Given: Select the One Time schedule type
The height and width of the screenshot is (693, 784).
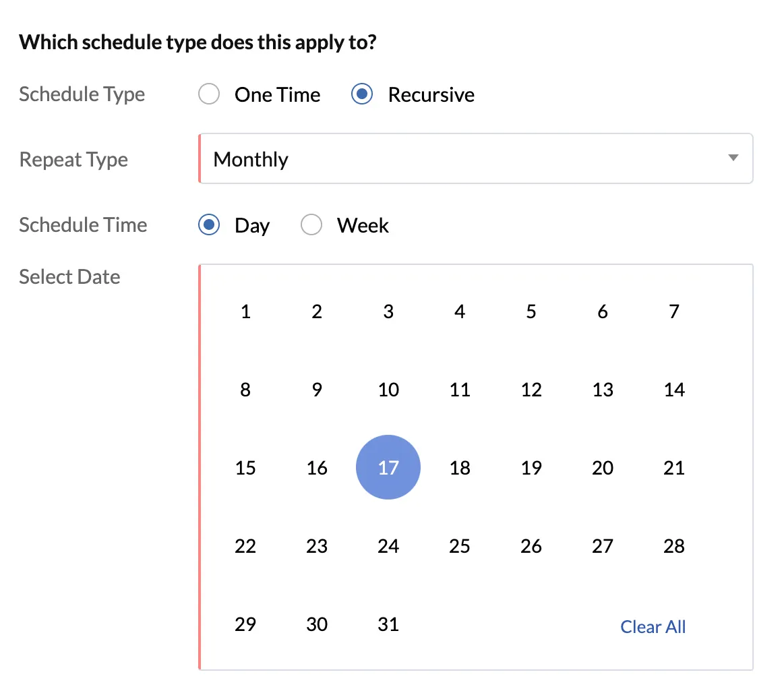Looking at the screenshot, I should pyautogui.click(x=209, y=94).
